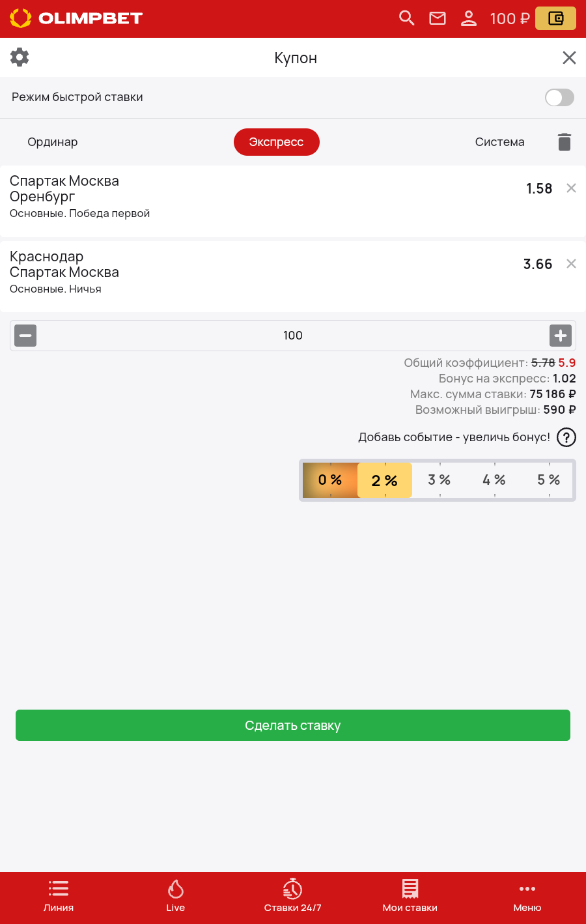The height and width of the screenshot is (924, 586).
Task: Open the messages envelope icon
Action: 438,18
